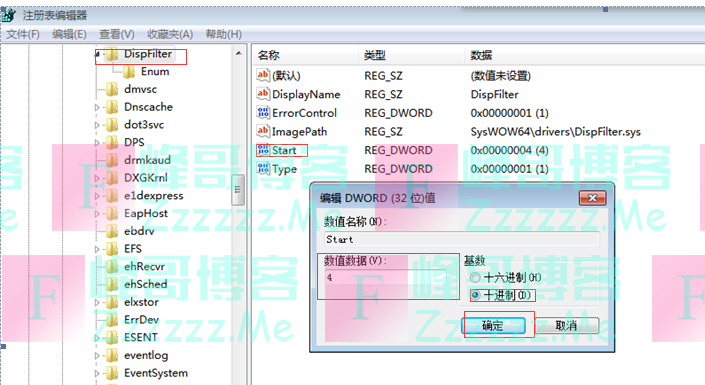
Task: Select the Enum subfolder icon
Action: coord(129,72)
